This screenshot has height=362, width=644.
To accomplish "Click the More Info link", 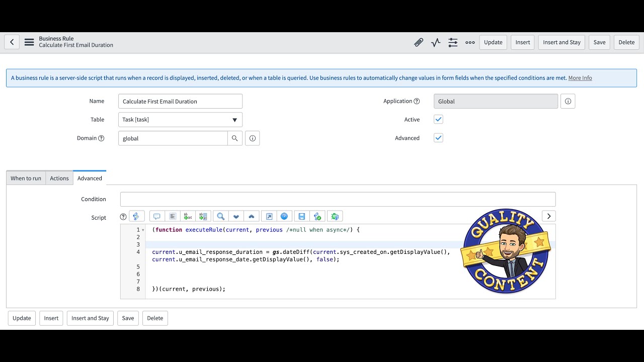I will pyautogui.click(x=580, y=78).
